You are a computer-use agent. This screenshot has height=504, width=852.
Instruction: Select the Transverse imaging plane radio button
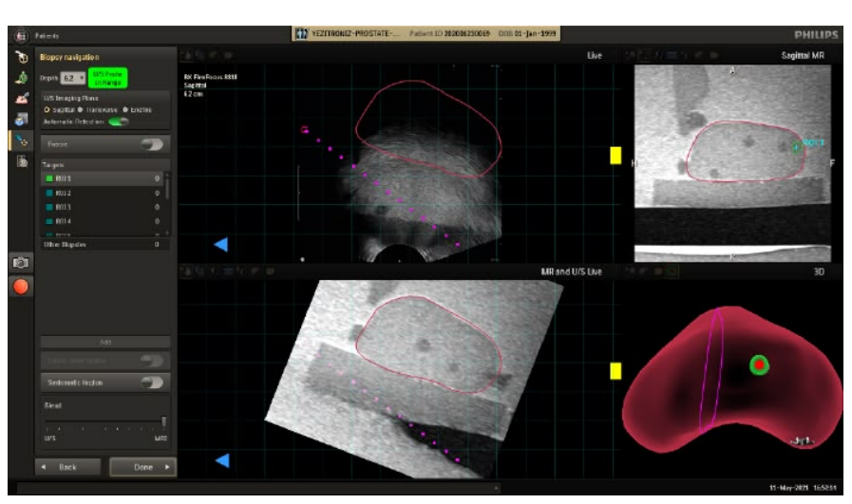click(x=81, y=110)
